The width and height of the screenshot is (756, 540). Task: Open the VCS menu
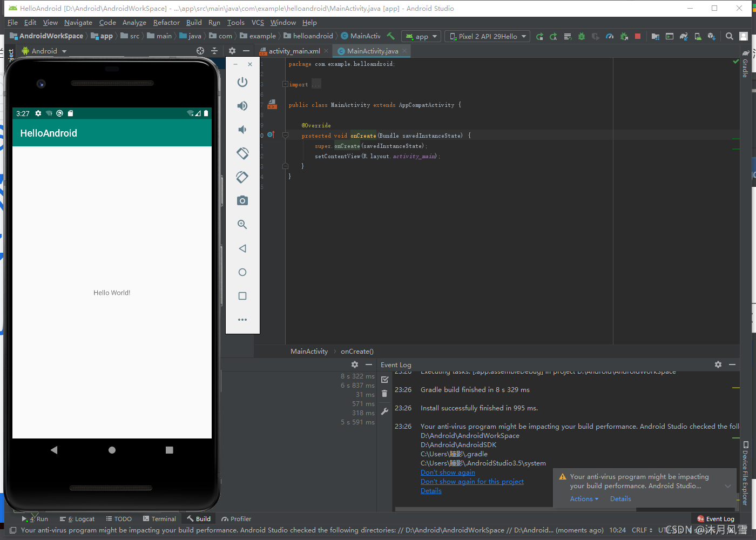[258, 23]
